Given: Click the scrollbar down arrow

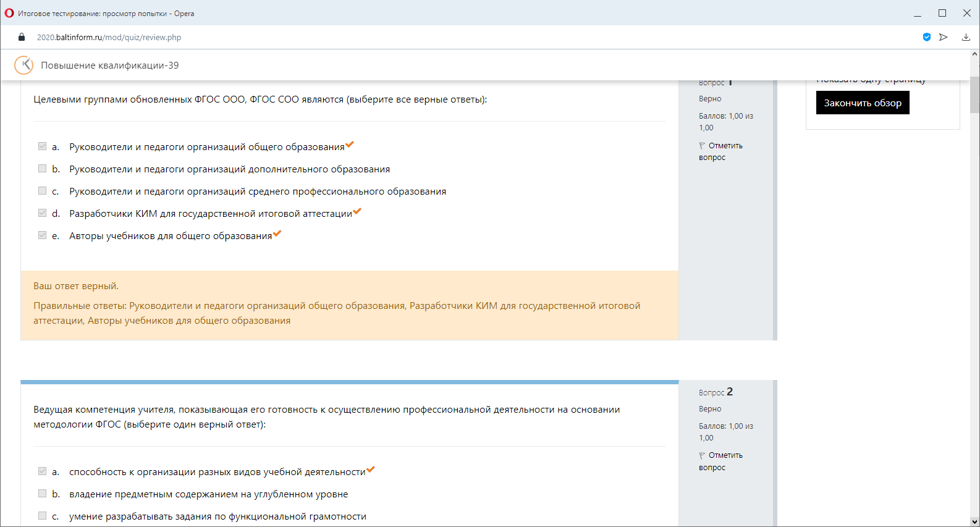Looking at the screenshot, I should coord(974,521).
